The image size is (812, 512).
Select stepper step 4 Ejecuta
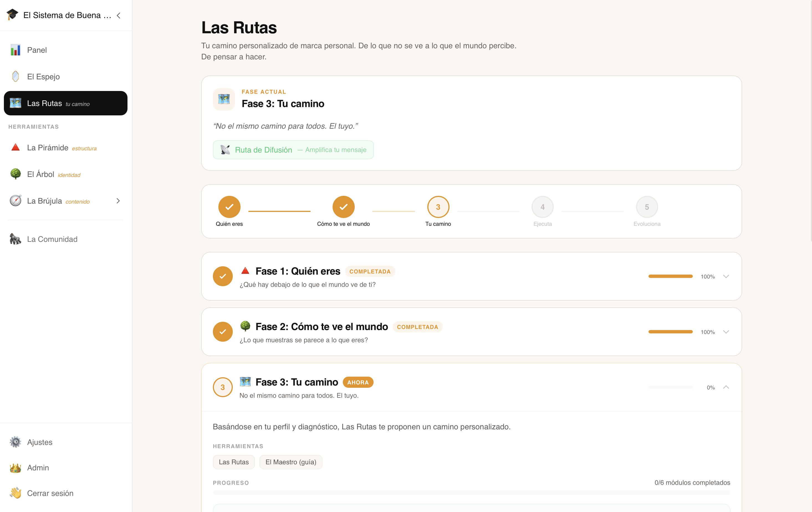pyautogui.click(x=542, y=207)
